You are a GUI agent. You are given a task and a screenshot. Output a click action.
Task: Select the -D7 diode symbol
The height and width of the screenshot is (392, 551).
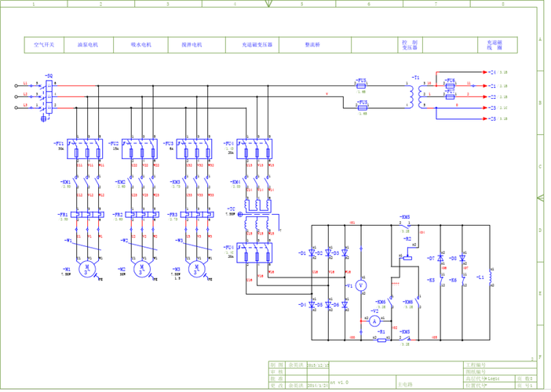440,258
